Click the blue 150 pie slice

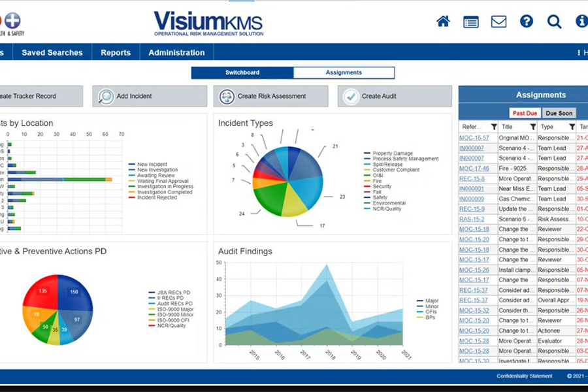point(74,292)
